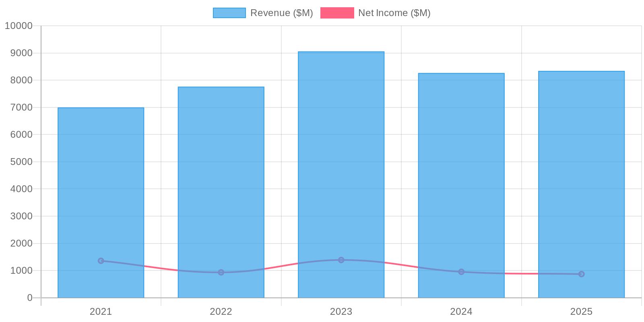Click the pink Net Income legend box

coord(337,13)
